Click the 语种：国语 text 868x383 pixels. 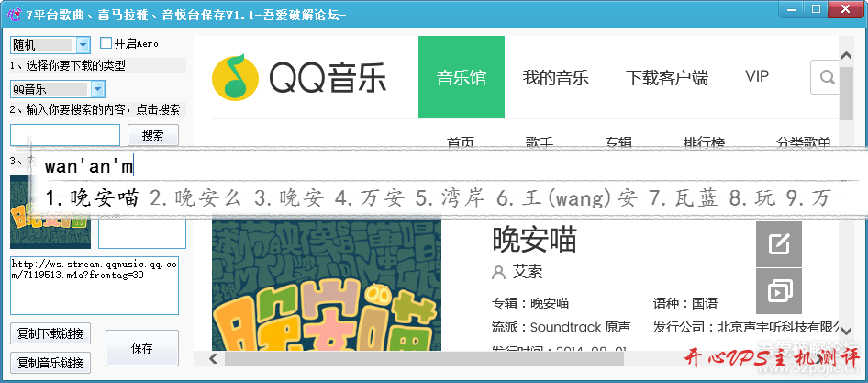[685, 303]
